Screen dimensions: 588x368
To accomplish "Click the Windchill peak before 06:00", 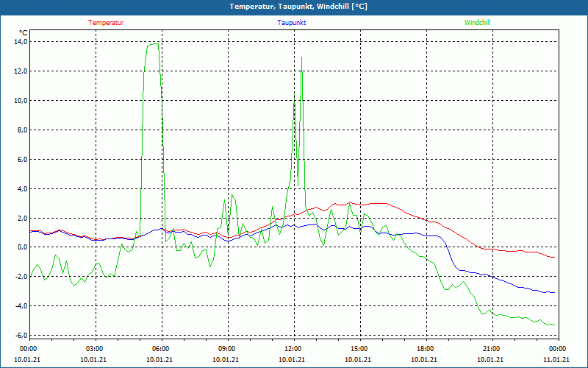I will [x=154, y=44].
